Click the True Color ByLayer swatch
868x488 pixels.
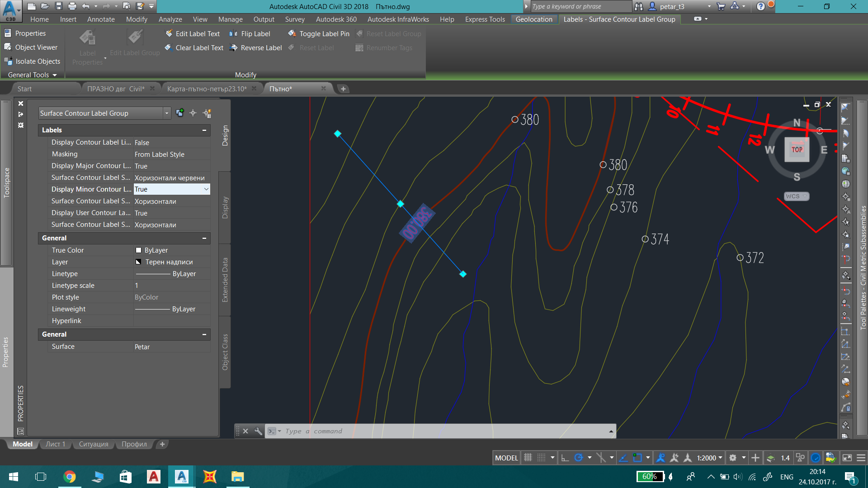[139, 250]
